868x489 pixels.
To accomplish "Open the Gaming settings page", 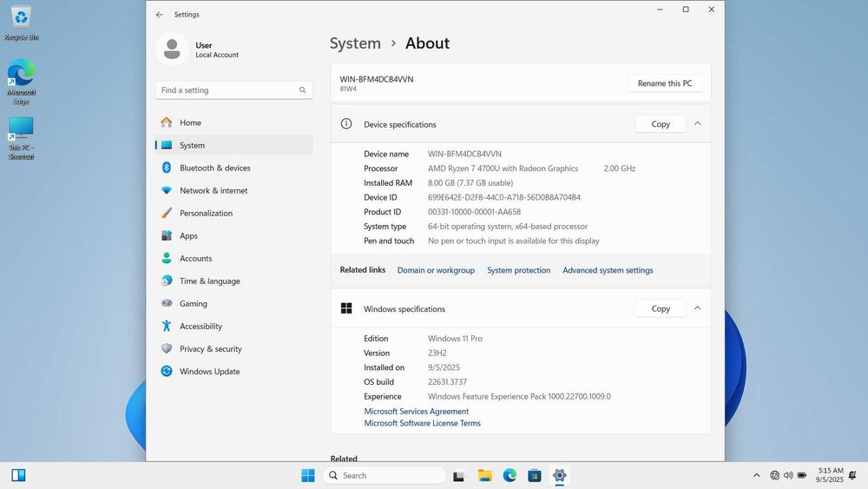I will tap(234, 303).
